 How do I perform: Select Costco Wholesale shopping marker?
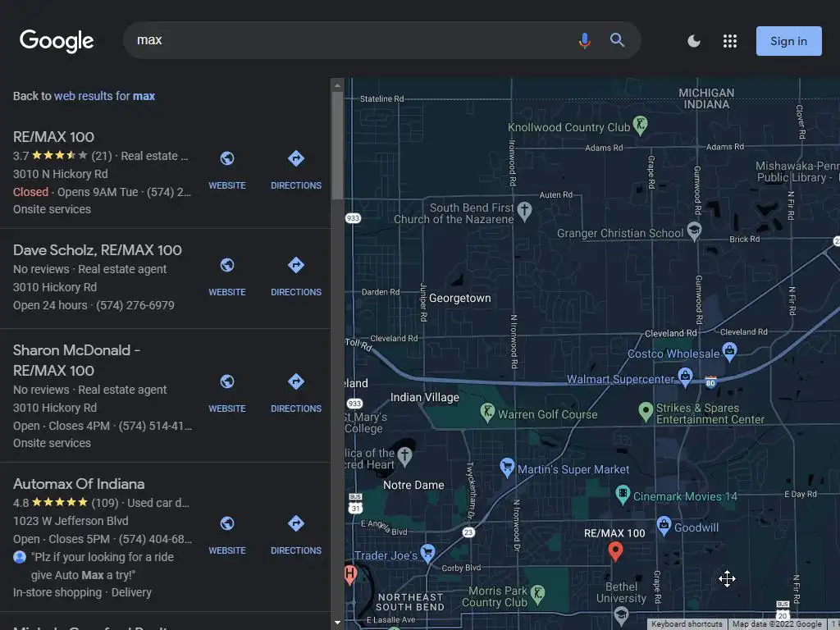pos(729,351)
